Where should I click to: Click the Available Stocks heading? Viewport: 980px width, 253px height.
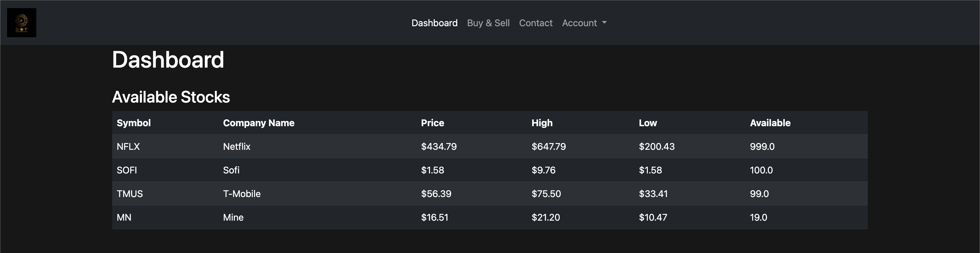pyautogui.click(x=170, y=97)
